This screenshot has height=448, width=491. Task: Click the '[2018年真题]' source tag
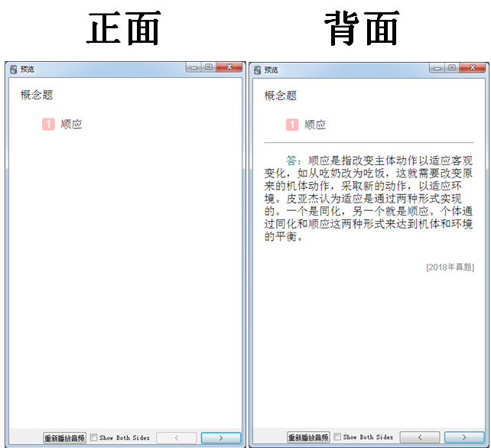point(450,267)
